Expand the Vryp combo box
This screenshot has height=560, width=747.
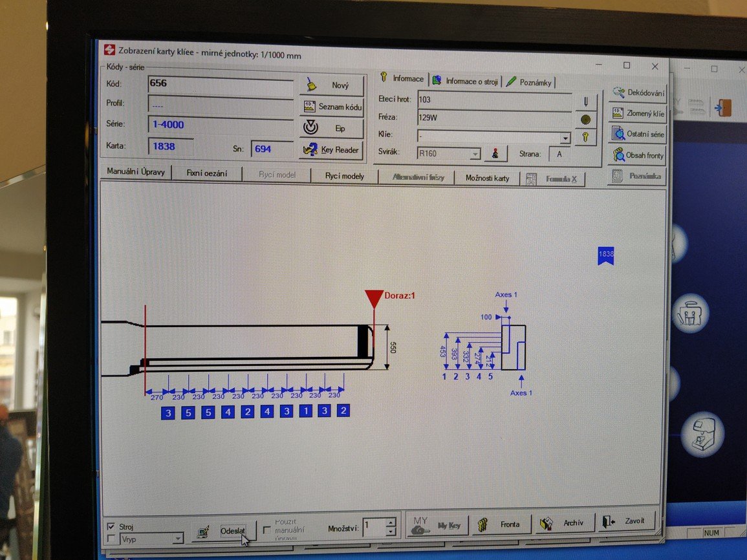(x=177, y=539)
